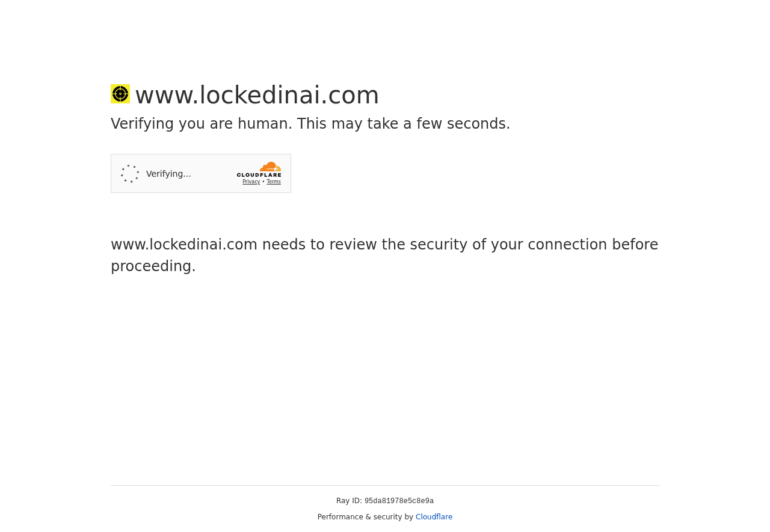Click the site icon beside the heading
Viewport: 770px width, 532px height.
click(x=120, y=93)
